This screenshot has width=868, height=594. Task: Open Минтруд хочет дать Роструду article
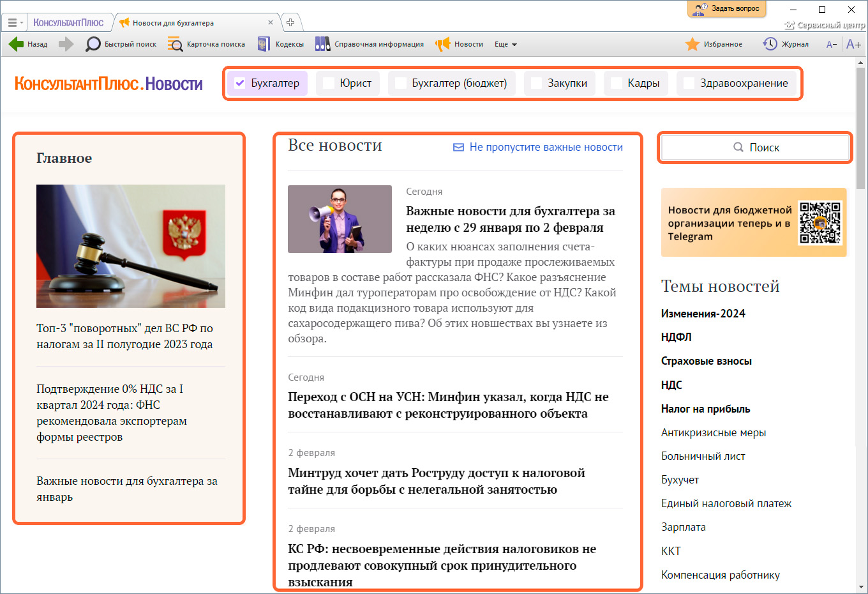pyautogui.click(x=437, y=481)
